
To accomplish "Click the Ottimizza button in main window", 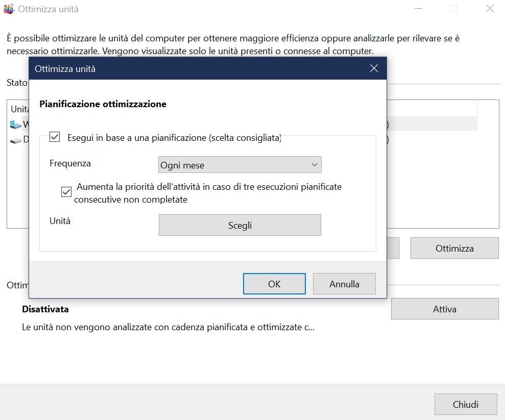I will tap(454, 248).
